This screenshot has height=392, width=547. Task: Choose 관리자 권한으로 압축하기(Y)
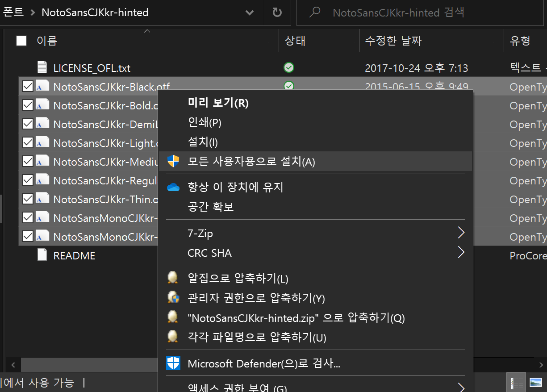coord(315,298)
